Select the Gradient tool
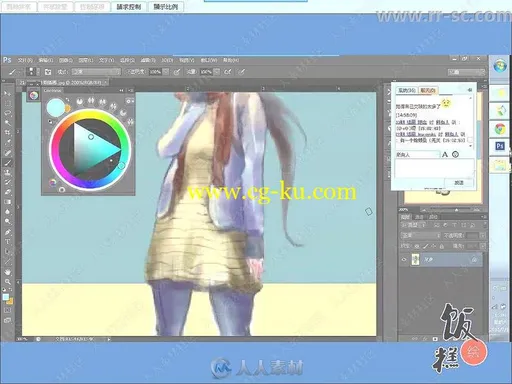512x384 pixels. point(7,202)
